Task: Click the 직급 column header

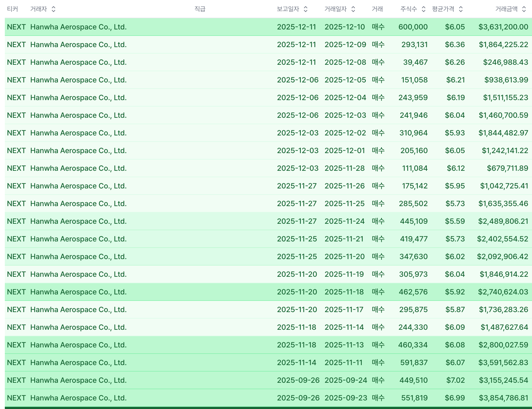Action: coord(200,9)
